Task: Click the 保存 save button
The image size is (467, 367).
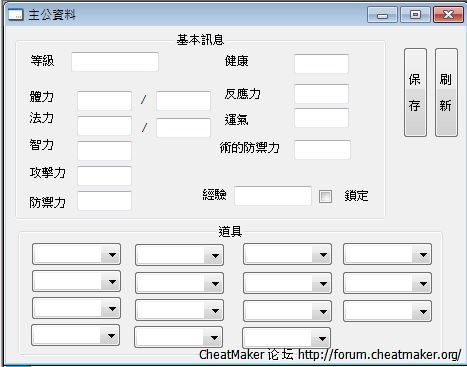Action: [x=415, y=92]
